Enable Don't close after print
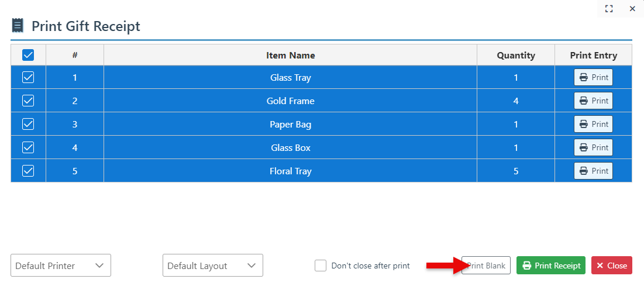644x286 pixels. 321,266
